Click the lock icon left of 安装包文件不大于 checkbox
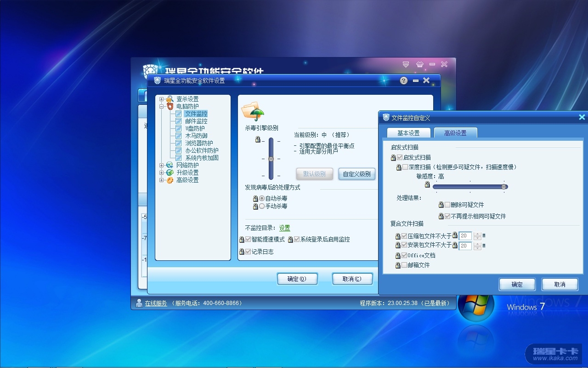588x368 pixels. [398, 245]
